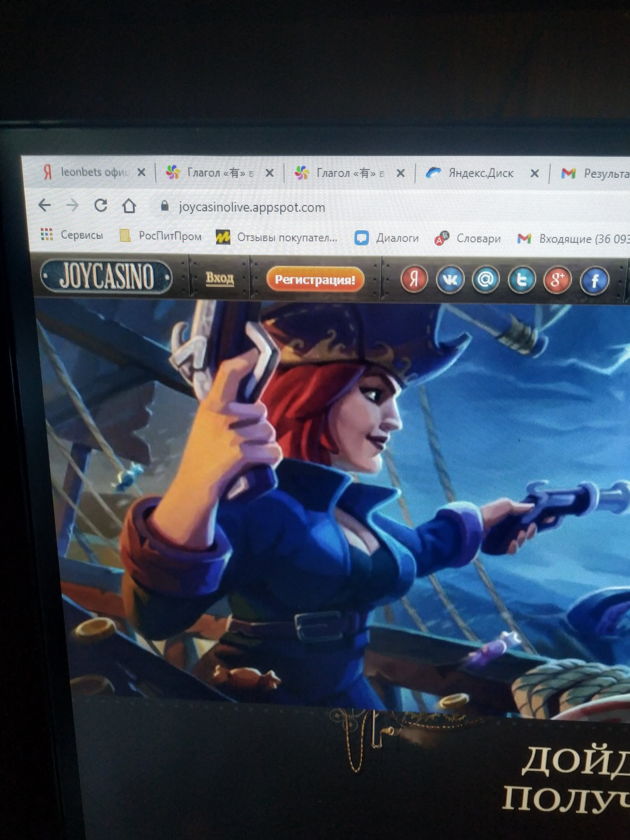
Task: Go to browser home page icon
Action: 129,206
